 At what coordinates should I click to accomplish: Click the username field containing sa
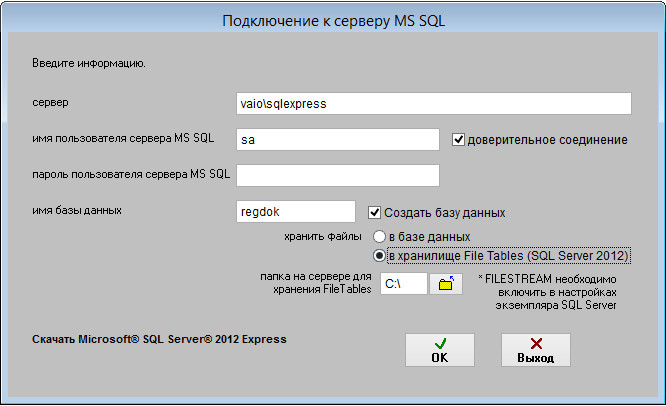click(x=338, y=139)
